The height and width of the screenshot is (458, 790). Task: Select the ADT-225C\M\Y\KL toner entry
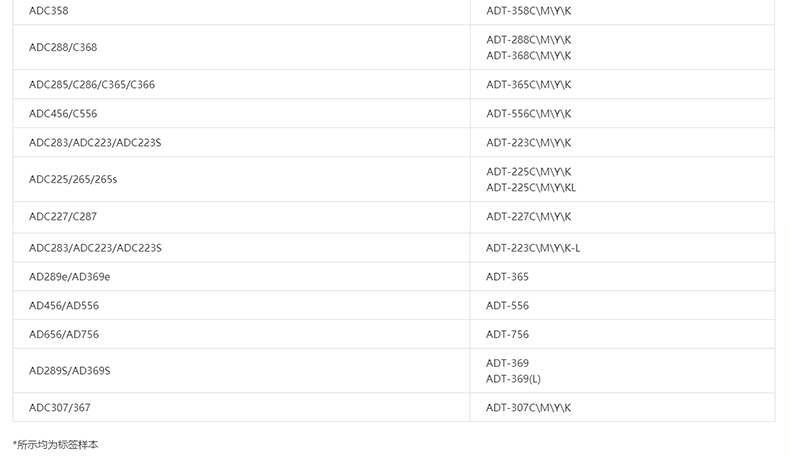(x=531, y=188)
